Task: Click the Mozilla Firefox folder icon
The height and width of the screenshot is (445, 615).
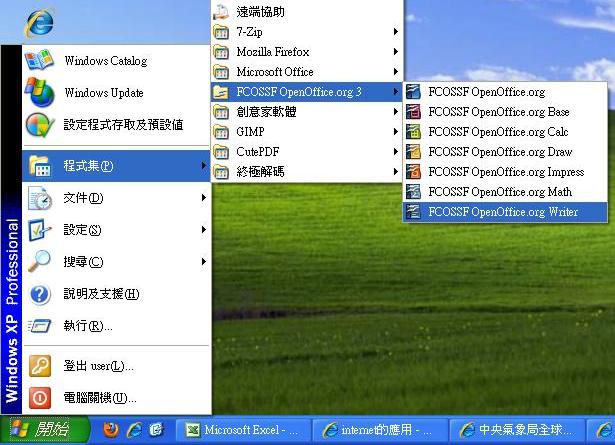Action: pos(221,52)
